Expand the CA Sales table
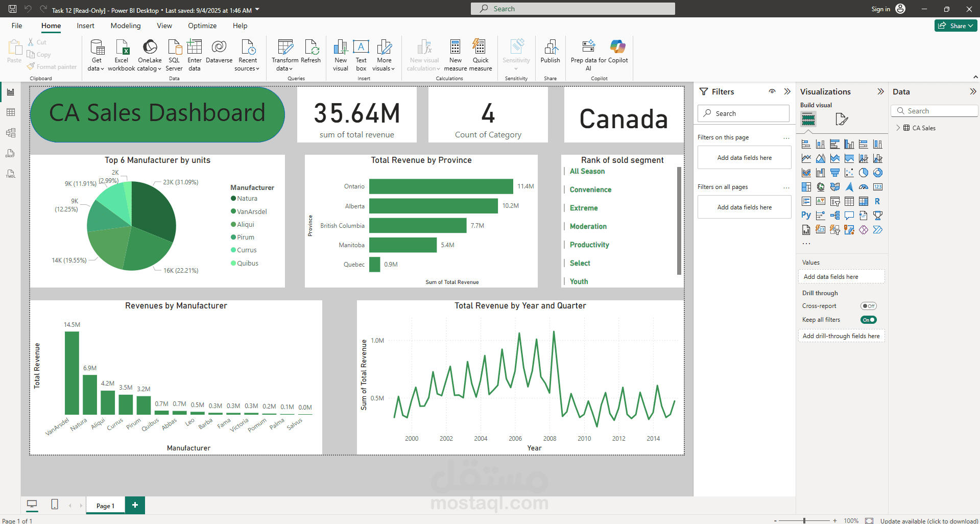The image size is (980, 524). pos(898,128)
